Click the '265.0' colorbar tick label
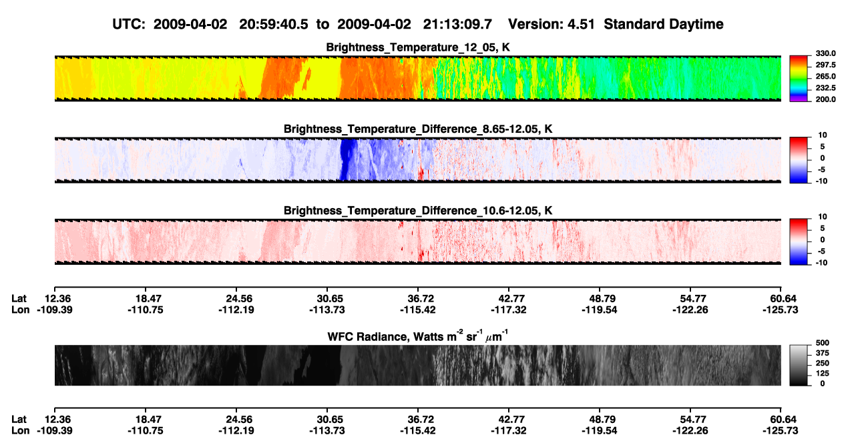The width and height of the screenshot is (868, 445). click(826, 76)
